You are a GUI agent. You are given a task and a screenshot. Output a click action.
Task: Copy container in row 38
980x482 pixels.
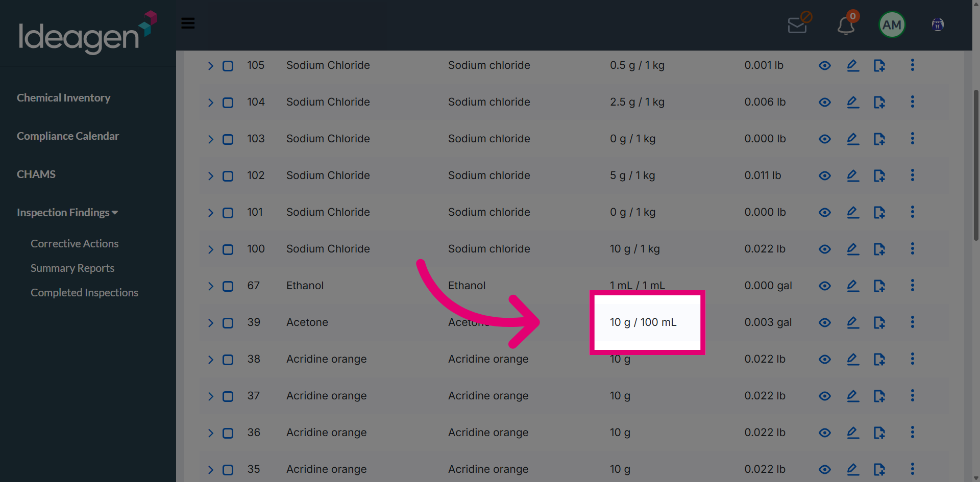pyautogui.click(x=879, y=359)
